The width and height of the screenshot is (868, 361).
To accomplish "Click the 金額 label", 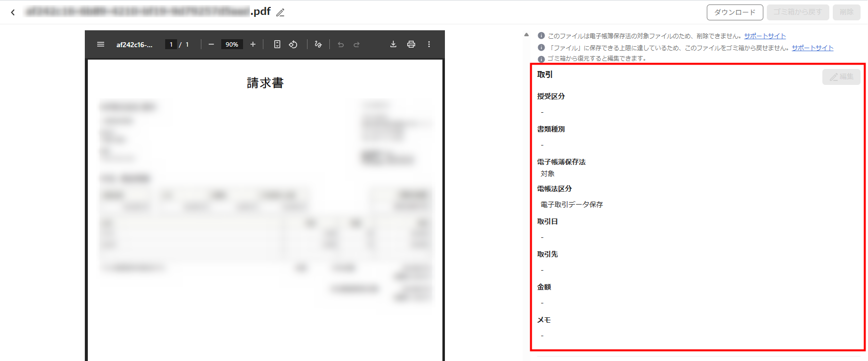I will coord(544,287).
